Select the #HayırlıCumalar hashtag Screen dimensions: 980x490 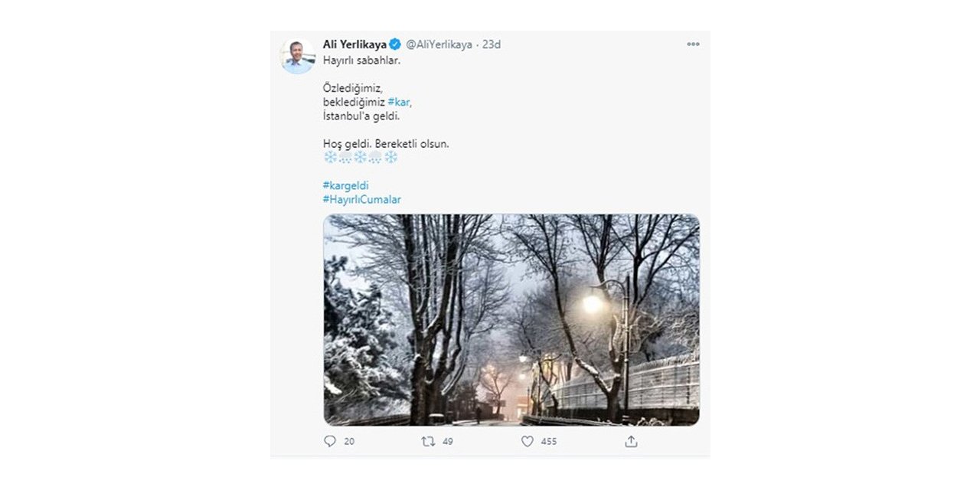coord(362,199)
